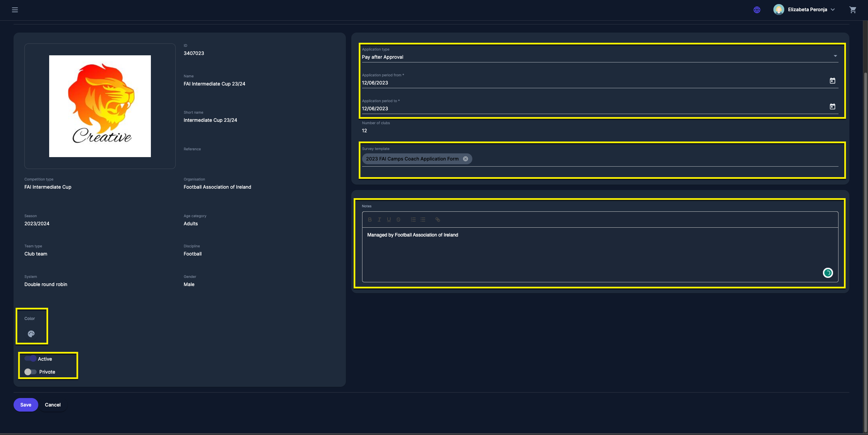Open the Elizabeta Peronja user menu
Image resolution: width=868 pixels, height=435 pixels.
[807, 10]
